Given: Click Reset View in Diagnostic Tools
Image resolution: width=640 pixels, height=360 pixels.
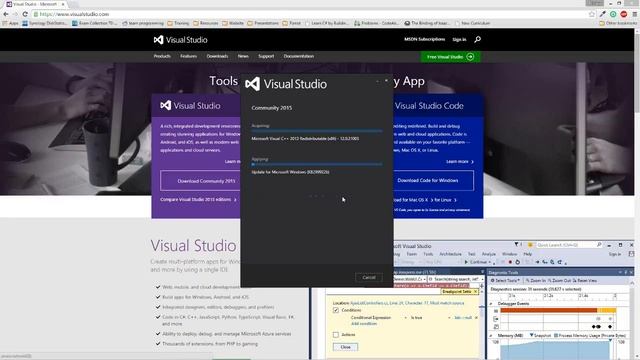Looking at the screenshot, I should [x=585, y=280].
